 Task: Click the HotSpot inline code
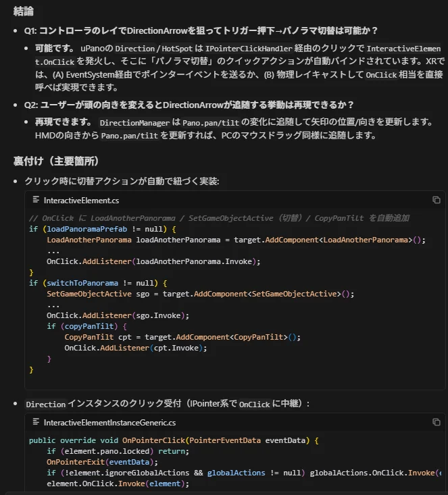coord(177,49)
